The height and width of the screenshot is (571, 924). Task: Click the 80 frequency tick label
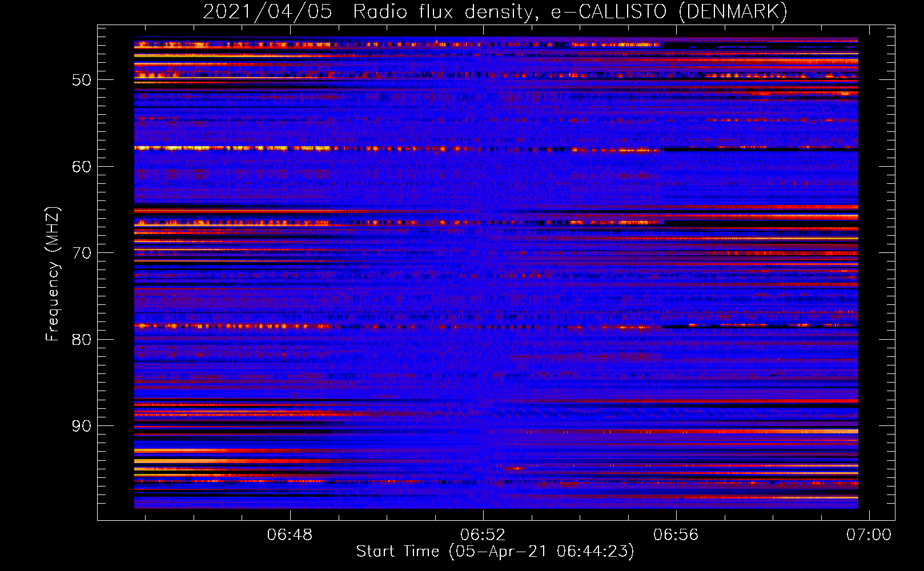click(x=82, y=340)
